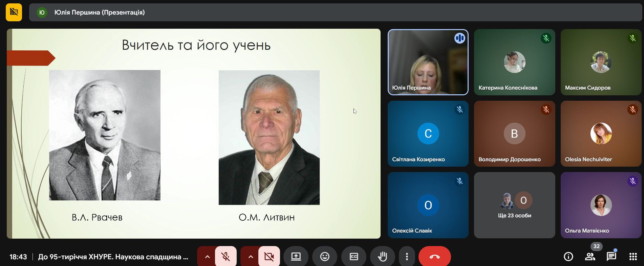Image resolution: width=644 pixels, height=266 pixels.
Task: Open meeting details info panel
Action: pyautogui.click(x=568, y=257)
